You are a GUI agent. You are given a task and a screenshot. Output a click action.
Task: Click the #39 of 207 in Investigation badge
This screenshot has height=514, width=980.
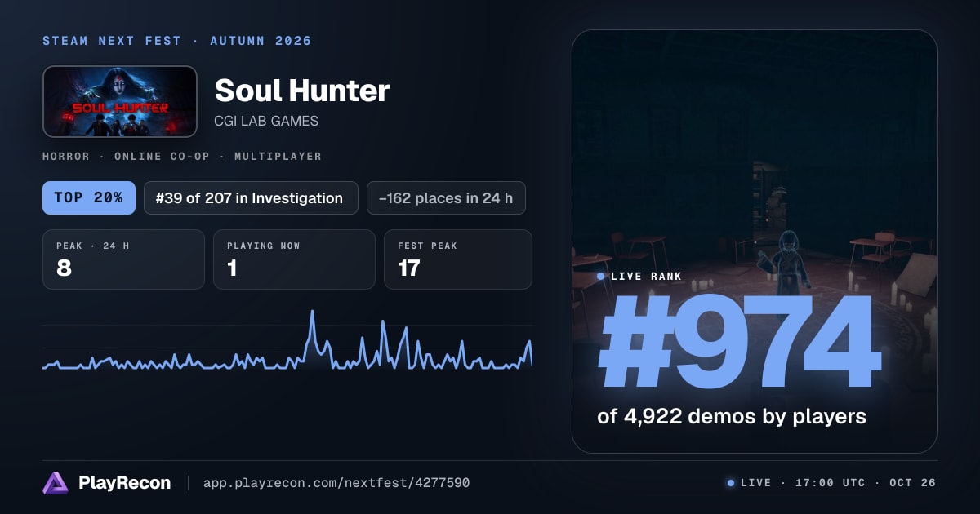click(251, 197)
